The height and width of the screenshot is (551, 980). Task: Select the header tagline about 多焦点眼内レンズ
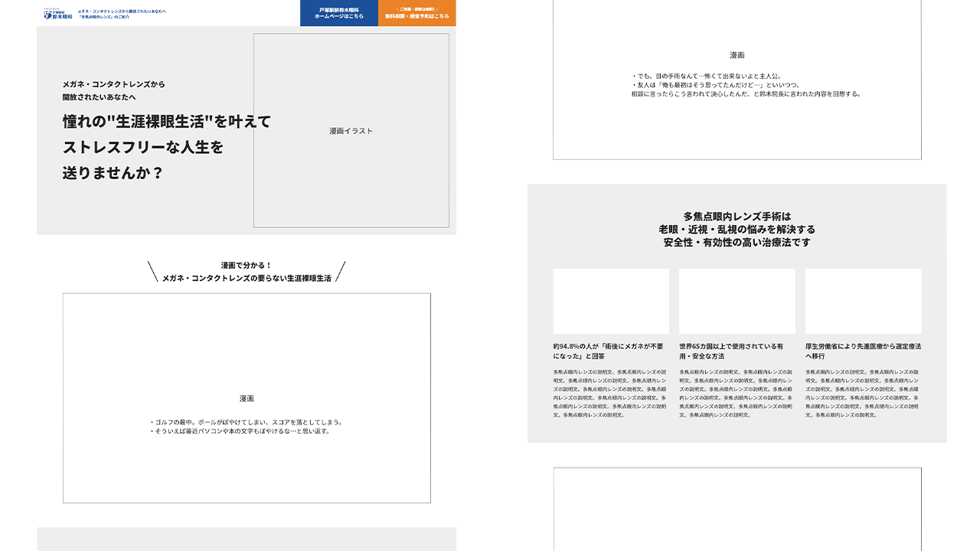point(122,14)
